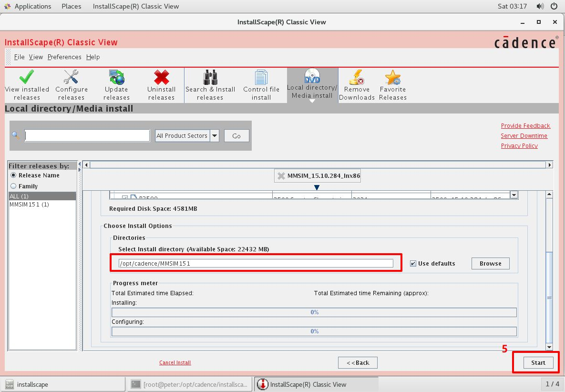Select Local directory/Media install DVD icon

[x=312, y=76]
